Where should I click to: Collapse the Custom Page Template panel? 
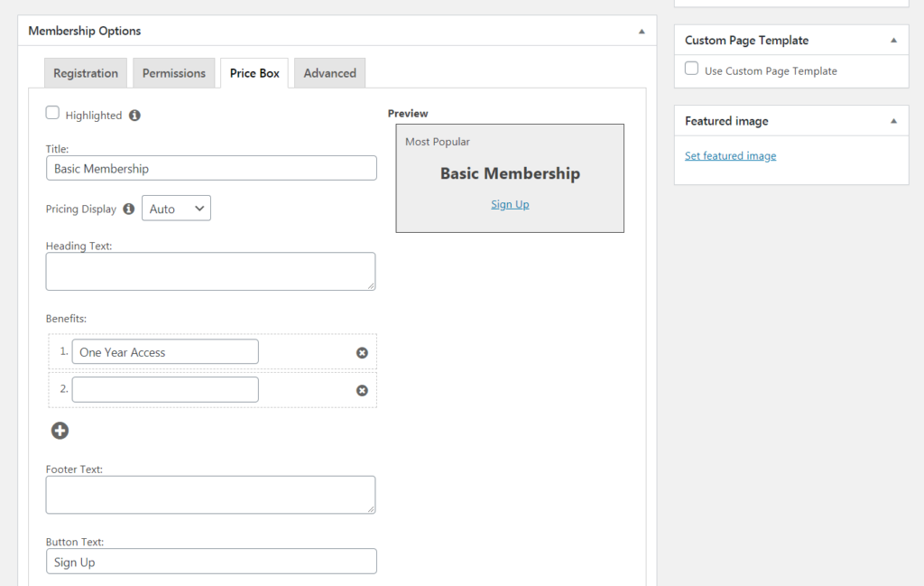pos(893,41)
